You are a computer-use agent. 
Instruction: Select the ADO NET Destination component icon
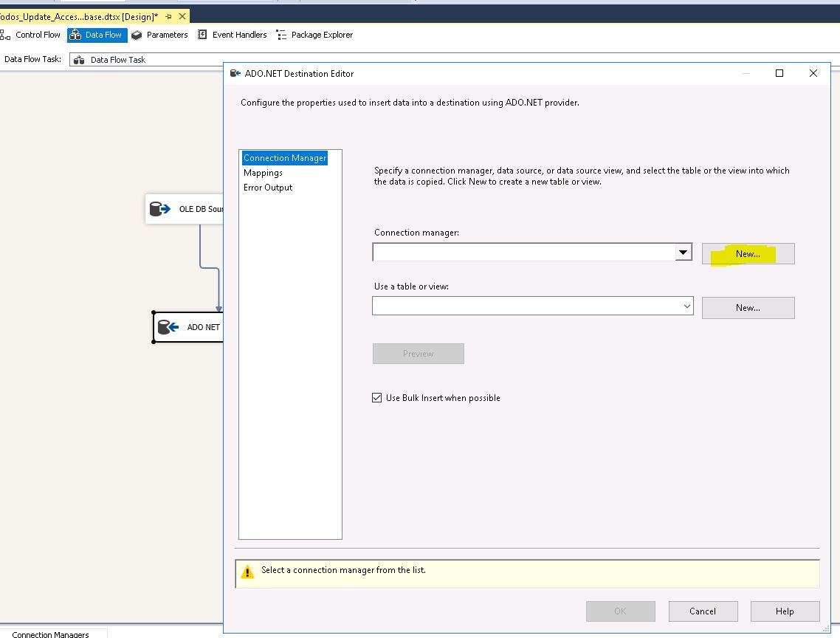(x=168, y=327)
